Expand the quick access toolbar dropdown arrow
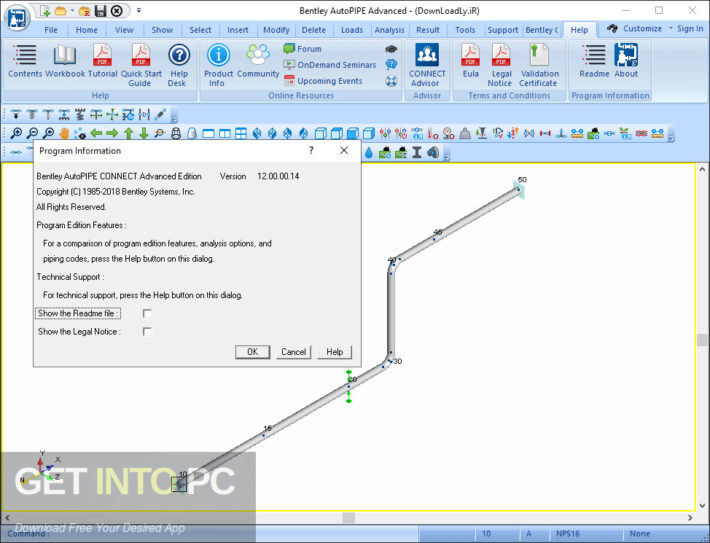The height and width of the screenshot is (543, 710). [x=139, y=10]
